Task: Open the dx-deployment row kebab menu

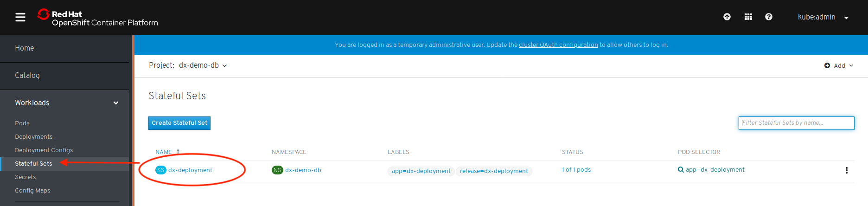Action: click(847, 170)
